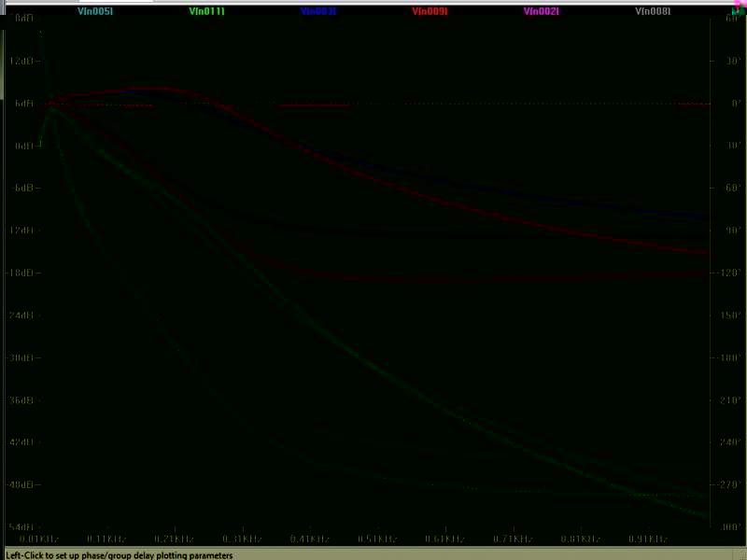Click the 0° label on phase axis
Screen dimensions: 747x560
coord(736,104)
